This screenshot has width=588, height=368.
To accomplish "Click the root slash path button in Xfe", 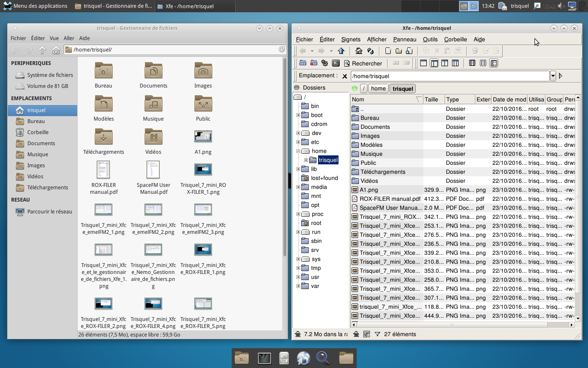I will coord(363,88).
